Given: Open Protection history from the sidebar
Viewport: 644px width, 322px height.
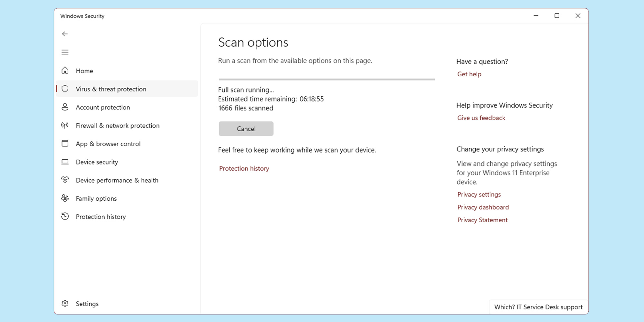Looking at the screenshot, I should (101, 217).
